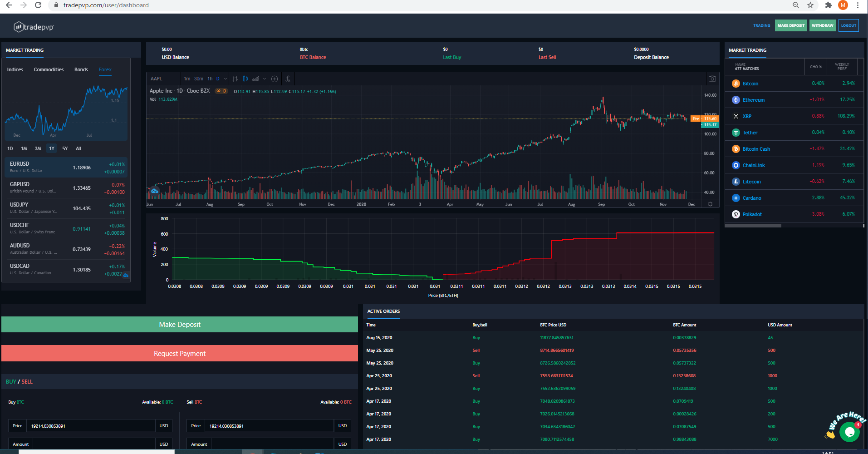
Task: Click the Tether coin icon
Action: point(736,133)
